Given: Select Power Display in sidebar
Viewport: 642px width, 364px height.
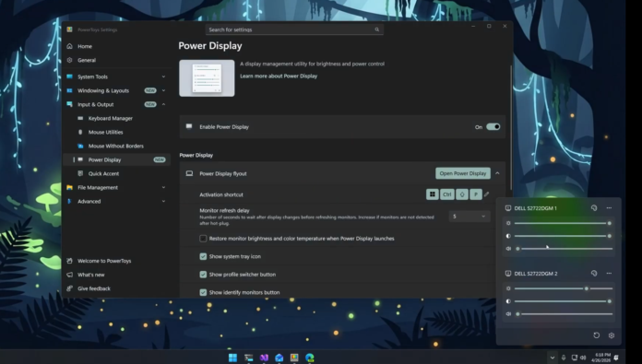Looking at the screenshot, I should pos(117,160).
